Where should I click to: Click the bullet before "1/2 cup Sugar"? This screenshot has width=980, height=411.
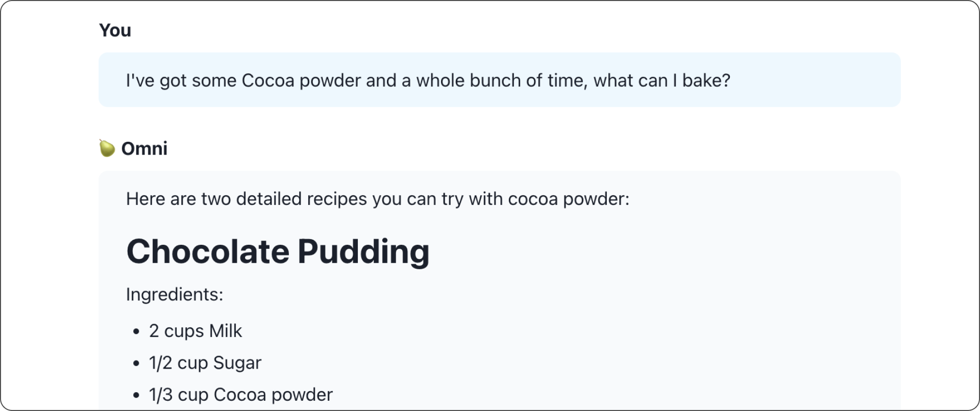tap(136, 364)
